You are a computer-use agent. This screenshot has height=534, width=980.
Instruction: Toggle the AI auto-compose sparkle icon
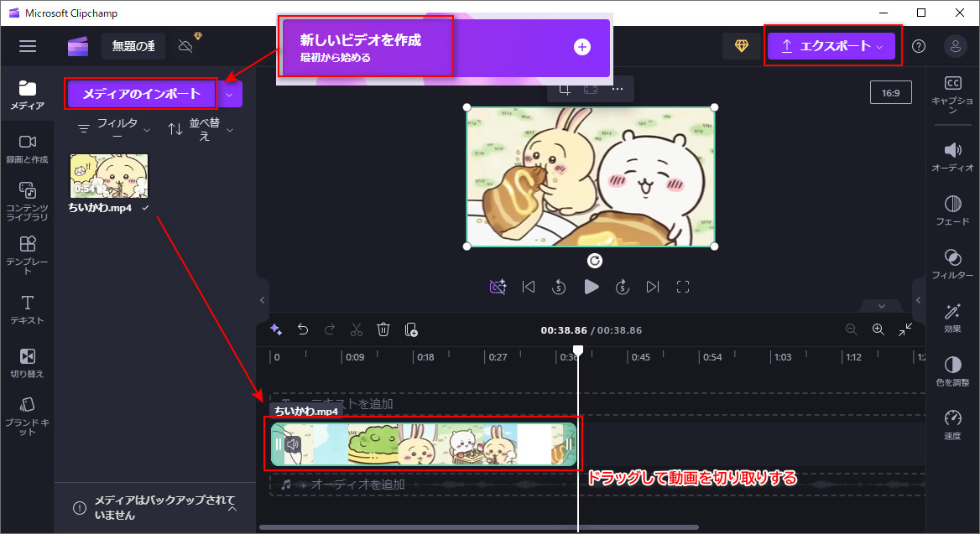point(275,329)
